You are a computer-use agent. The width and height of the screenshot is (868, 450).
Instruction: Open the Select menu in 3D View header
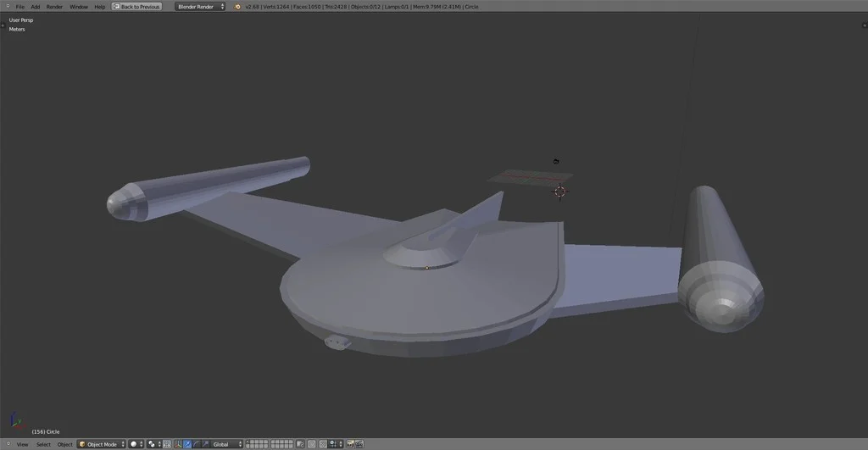pos(43,444)
